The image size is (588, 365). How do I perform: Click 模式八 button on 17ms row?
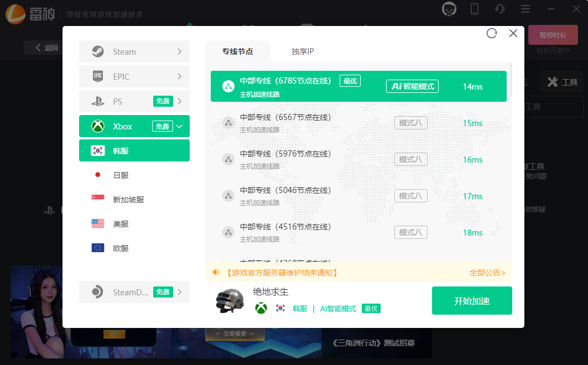[410, 196]
